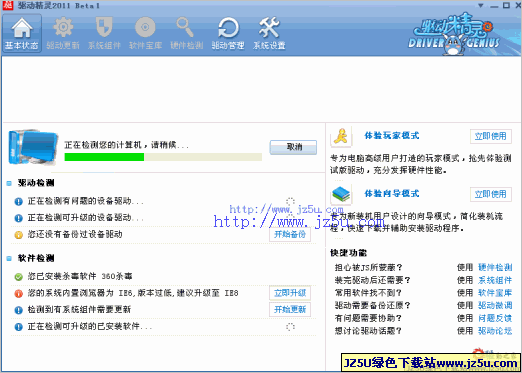Viewport: 522px width, 373px height.
Task: Select text 装完驱动后还需要?
Action: (x=372, y=280)
